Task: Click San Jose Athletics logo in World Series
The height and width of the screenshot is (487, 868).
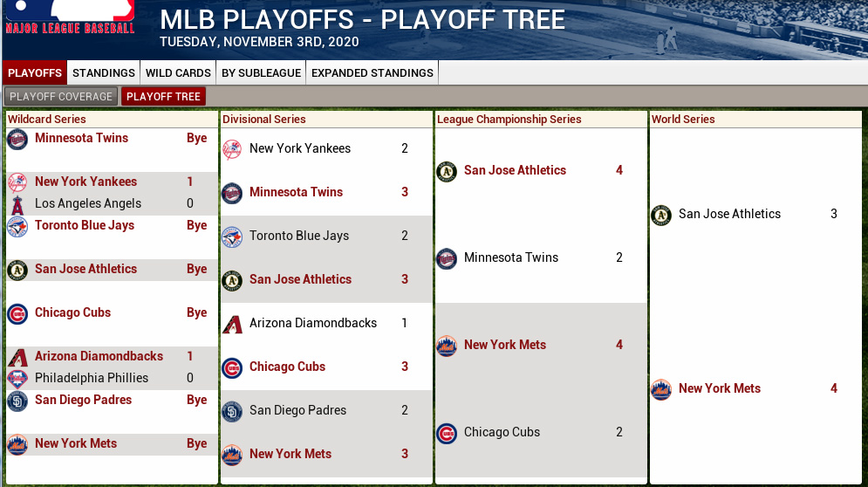Action: tap(661, 215)
